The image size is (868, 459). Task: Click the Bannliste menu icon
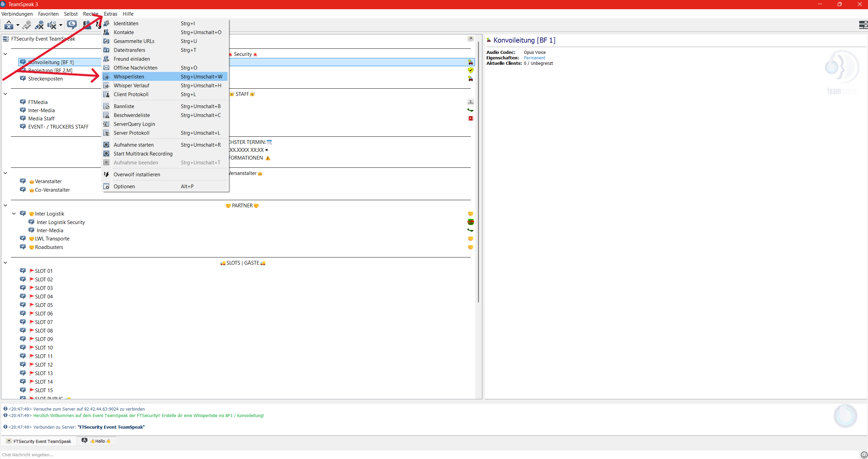click(106, 106)
